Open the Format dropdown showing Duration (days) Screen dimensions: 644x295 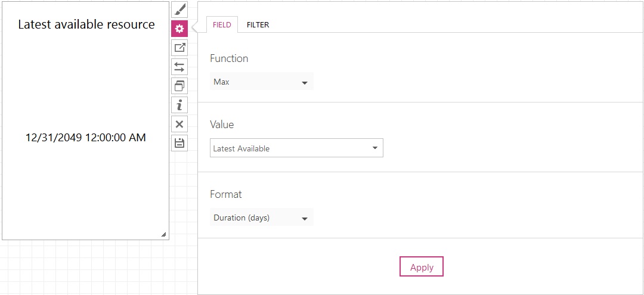tap(262, 218)
